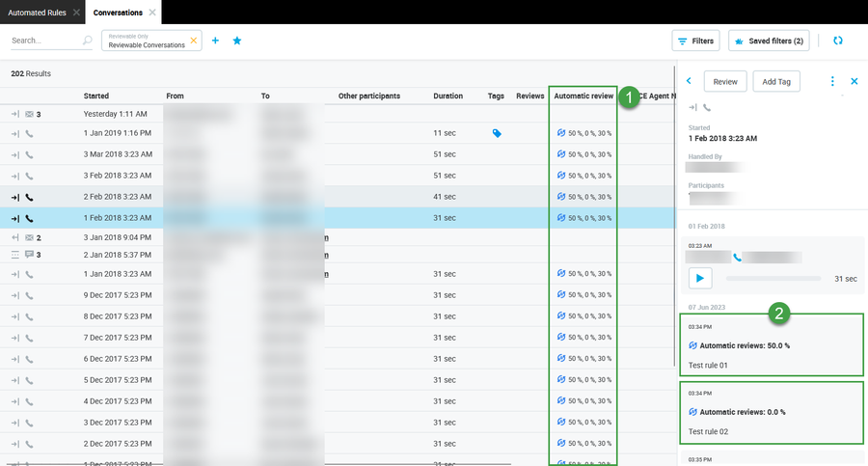Open Saved filters (2) list
The image size is (868, 466).
coord(769,41)
